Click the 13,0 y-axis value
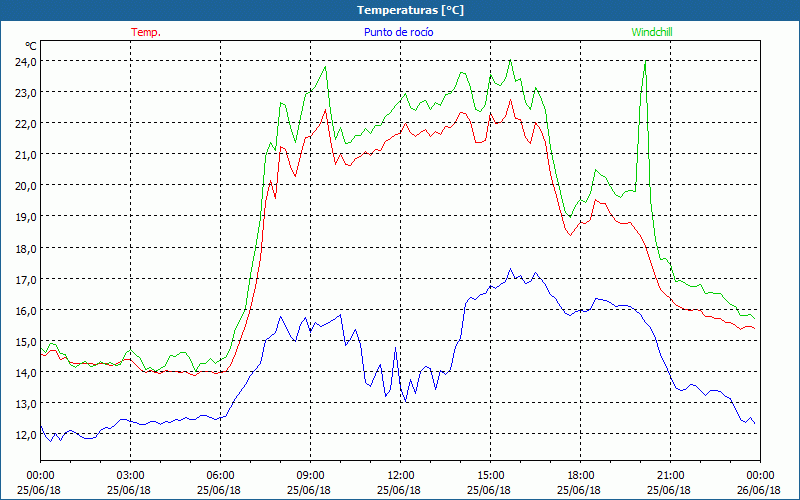The image size is (800, 500). tap(26, 404)
